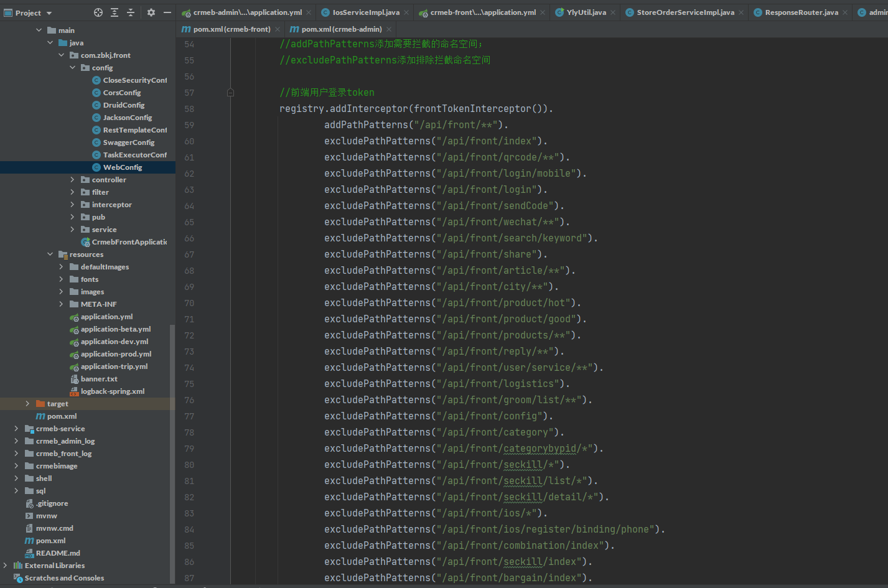The width and height of the screenshot is (888, 588).
Task: Expand the filter package
Action: [x=73, y=192]
